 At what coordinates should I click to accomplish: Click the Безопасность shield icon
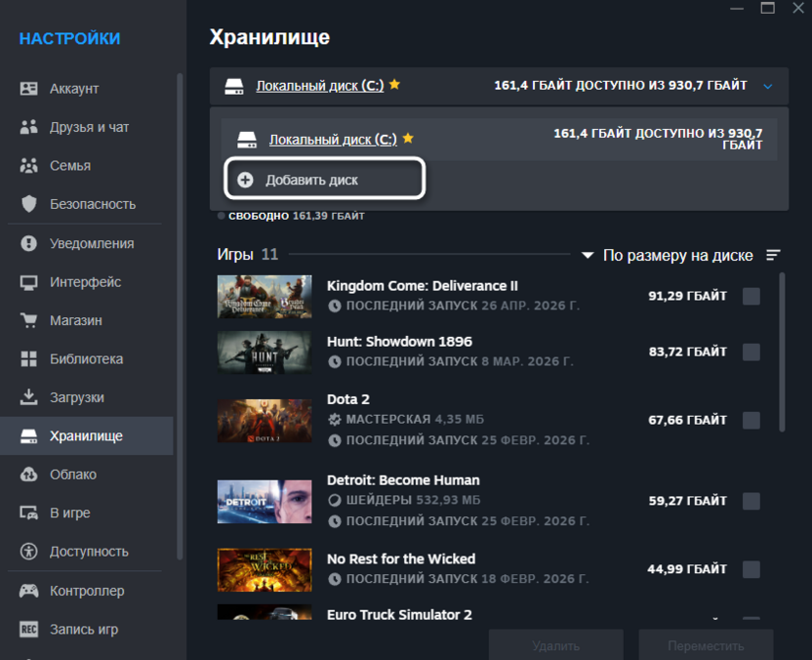click(x=28, y=204)
